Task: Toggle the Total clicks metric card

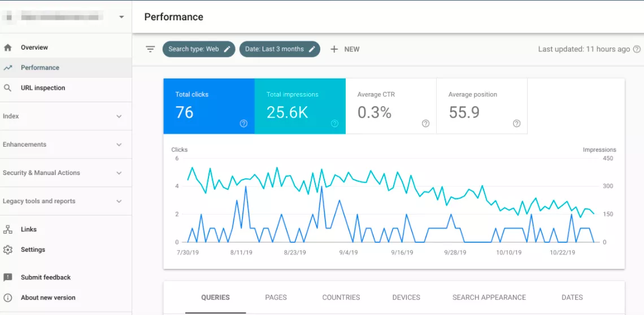Action: (x=209, y=106)
